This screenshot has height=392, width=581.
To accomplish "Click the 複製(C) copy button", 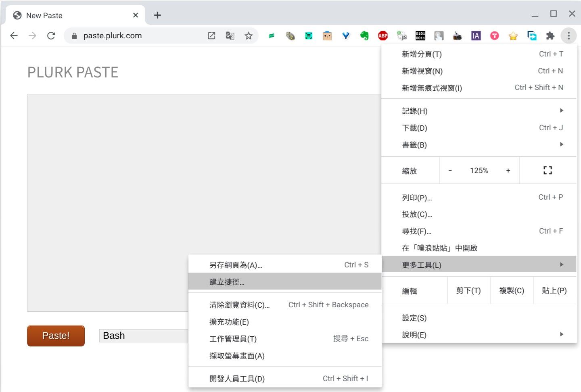I will click(512, 291).
